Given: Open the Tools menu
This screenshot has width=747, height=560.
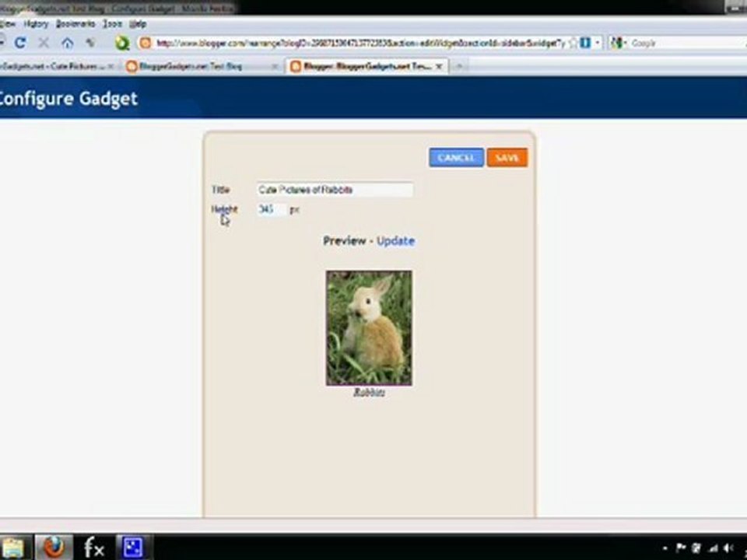Looking at the screenshot, I should 112,24.
